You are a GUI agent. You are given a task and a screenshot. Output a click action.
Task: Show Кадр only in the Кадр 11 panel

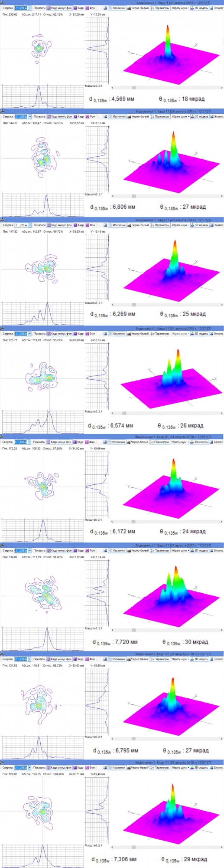(79, 116)
